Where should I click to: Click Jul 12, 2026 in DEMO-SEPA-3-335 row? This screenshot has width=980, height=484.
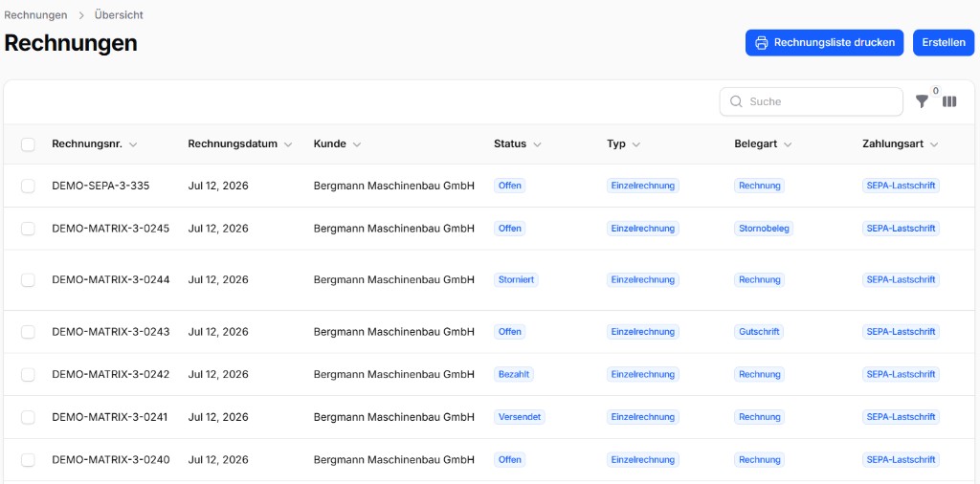click(x=218, y=186)
